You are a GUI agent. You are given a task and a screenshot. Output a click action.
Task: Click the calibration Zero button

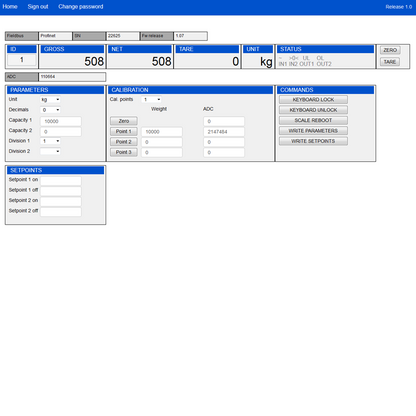pos(124,121)
